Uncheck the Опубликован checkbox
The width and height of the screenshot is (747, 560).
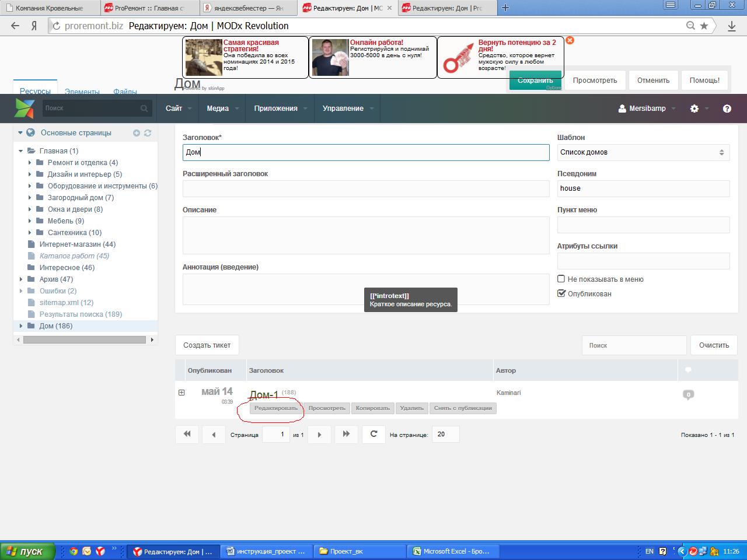561,293
